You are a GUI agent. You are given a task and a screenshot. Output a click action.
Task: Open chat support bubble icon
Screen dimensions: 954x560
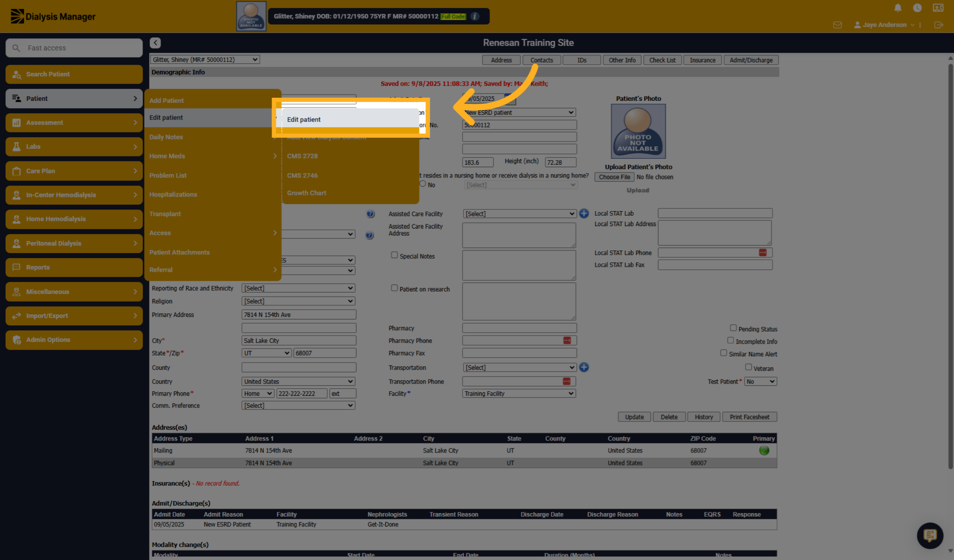point(930,535)
